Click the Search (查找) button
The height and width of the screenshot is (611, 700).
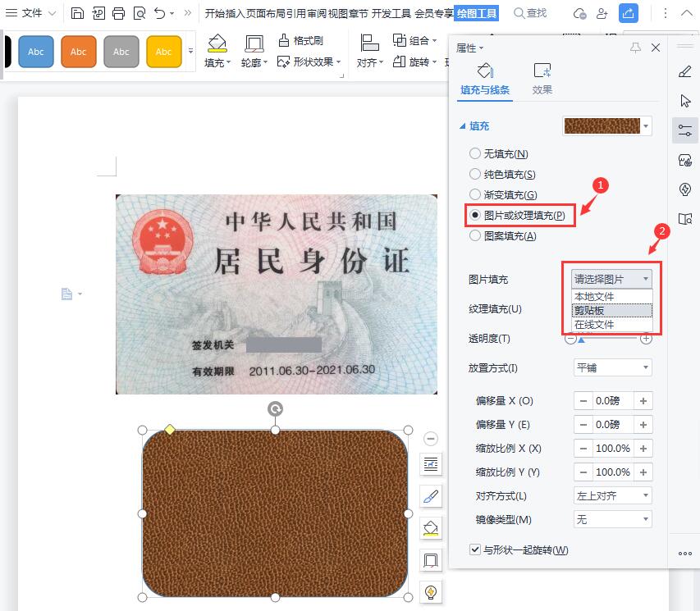coord(530,13)
